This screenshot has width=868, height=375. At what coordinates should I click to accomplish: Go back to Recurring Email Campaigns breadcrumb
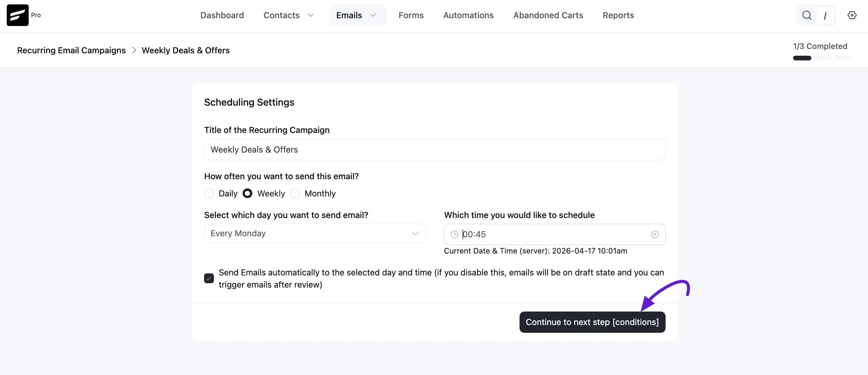click(x=71, y=50)
